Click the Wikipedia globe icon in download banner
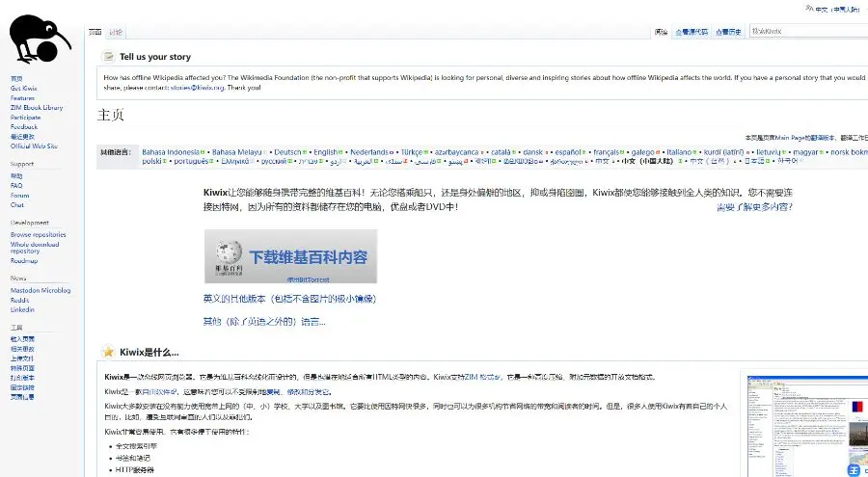The image size is (868, 477). point(230,254)
